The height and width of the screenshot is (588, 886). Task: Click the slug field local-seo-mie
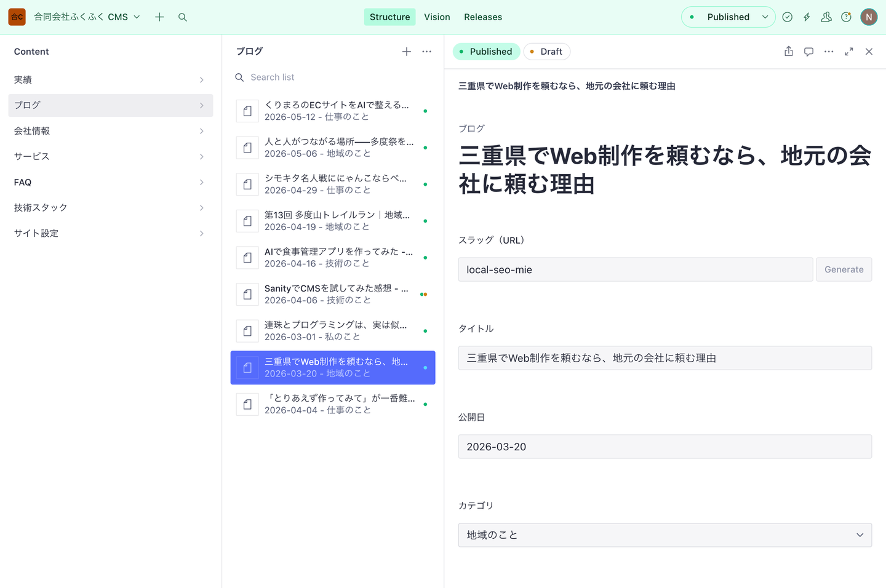click(x=636, y=269)
